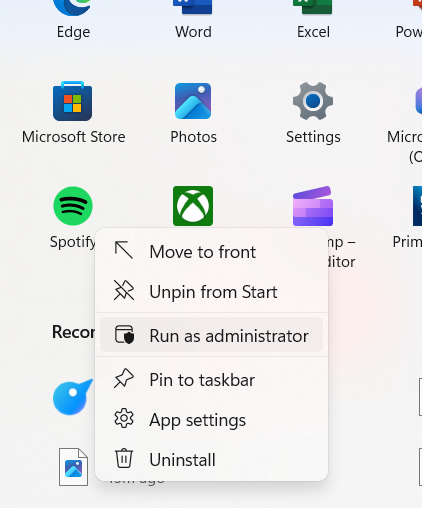Click the Spotify app label
The height and width of the screenshot is (508, 422).
point(72,242)
